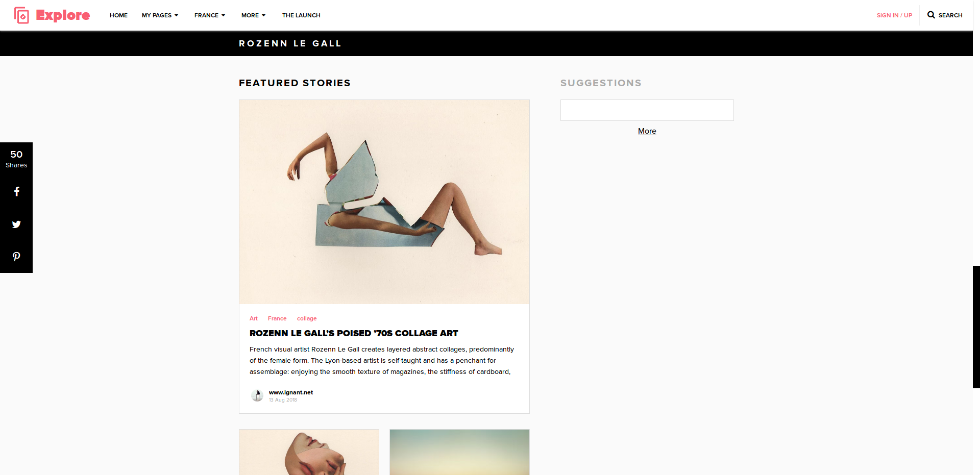Viewport: 980px width, 475px height.
Task: Open the collage tag link
Action: coord(307,318)
